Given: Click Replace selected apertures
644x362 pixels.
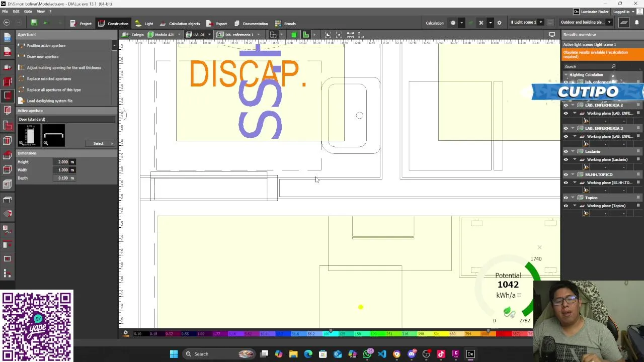Looking at the screenshot, I should [49, 79].
